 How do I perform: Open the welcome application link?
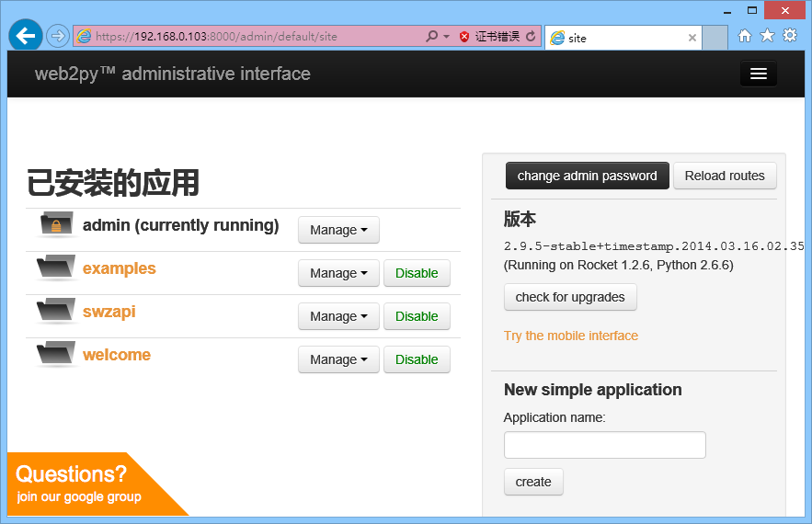pyautogui.click(x=117, y=355)
